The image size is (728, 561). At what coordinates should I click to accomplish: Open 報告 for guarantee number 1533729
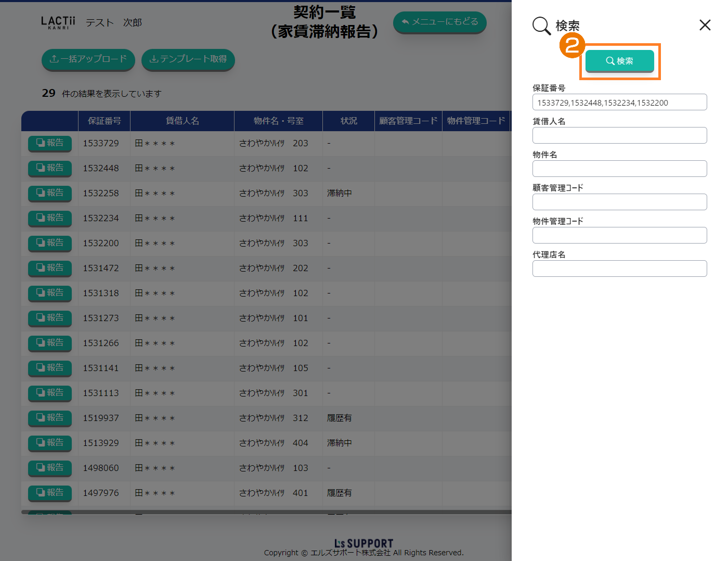tap(50, 143)
